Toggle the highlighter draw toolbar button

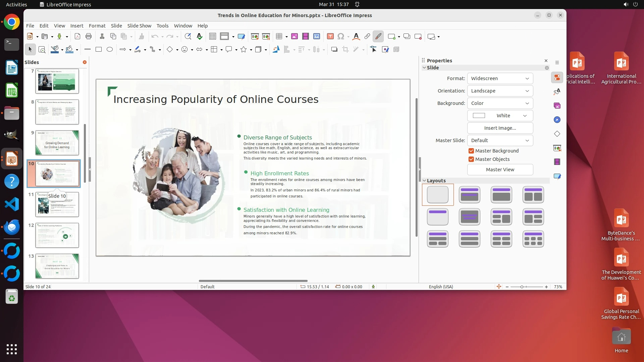click(x=378, y=37)
